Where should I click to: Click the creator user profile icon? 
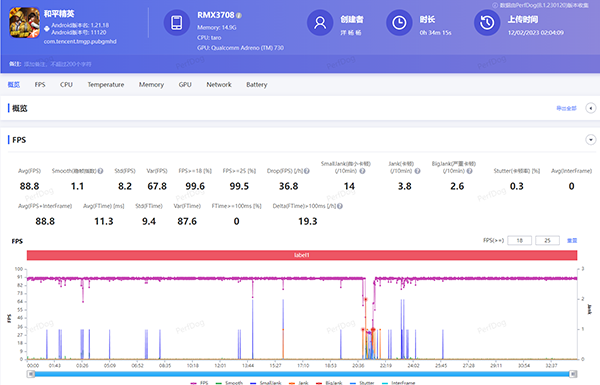[x=320, y=23]
